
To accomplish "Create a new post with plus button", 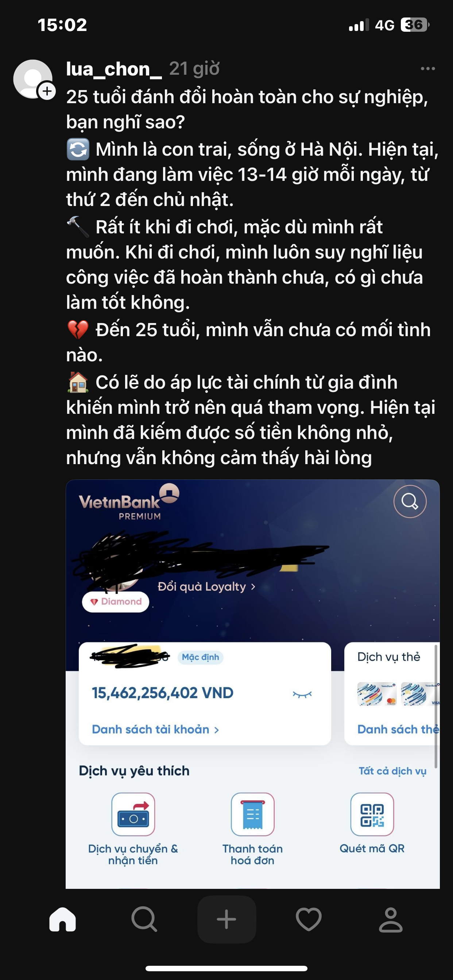I will click(226, 919).
